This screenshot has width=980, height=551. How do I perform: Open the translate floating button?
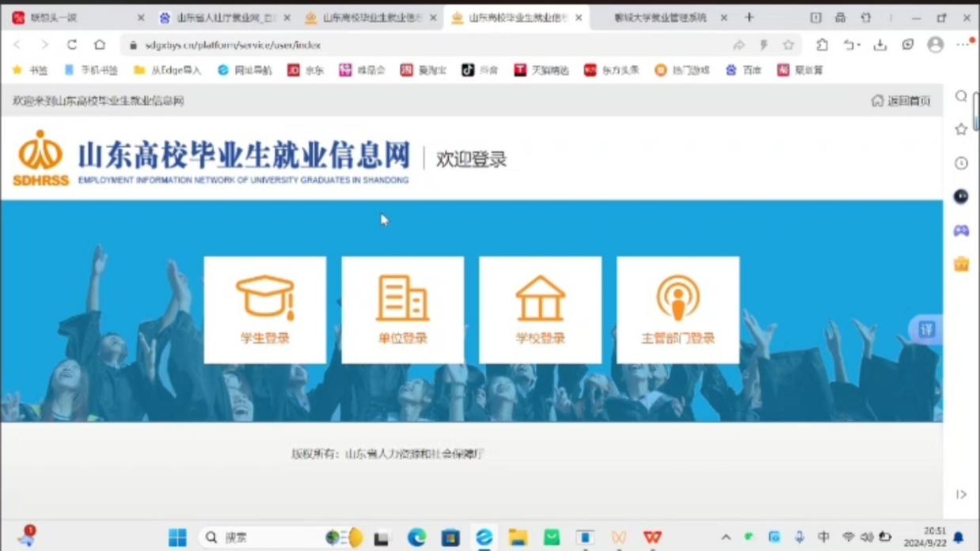926,329
